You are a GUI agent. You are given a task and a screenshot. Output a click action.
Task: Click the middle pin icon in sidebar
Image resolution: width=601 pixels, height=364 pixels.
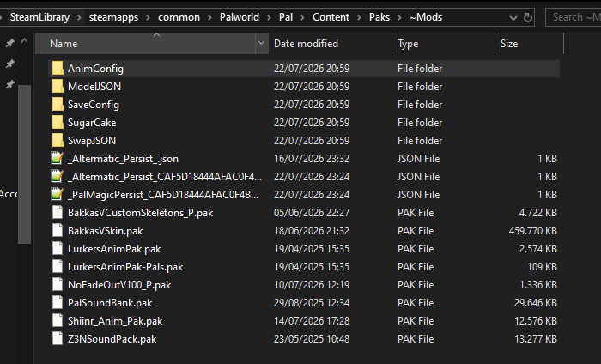click(x=10, y=64)
